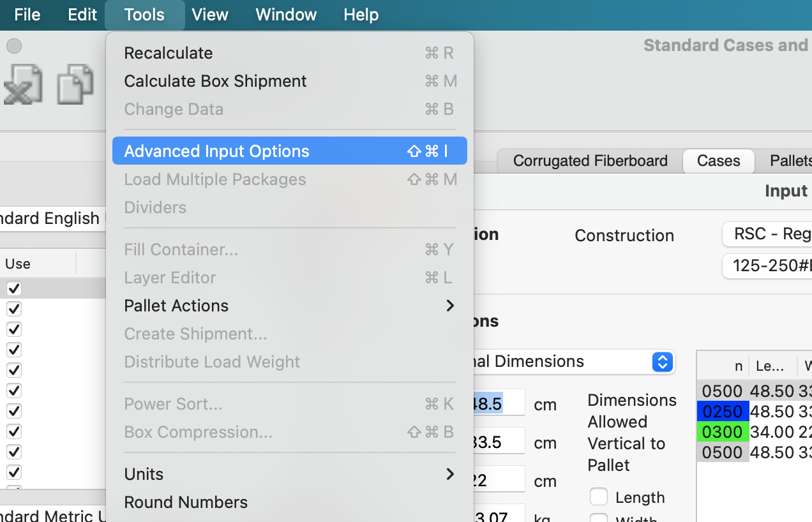
Task: Select the green 0300 table cell
Action: [723, 432]
